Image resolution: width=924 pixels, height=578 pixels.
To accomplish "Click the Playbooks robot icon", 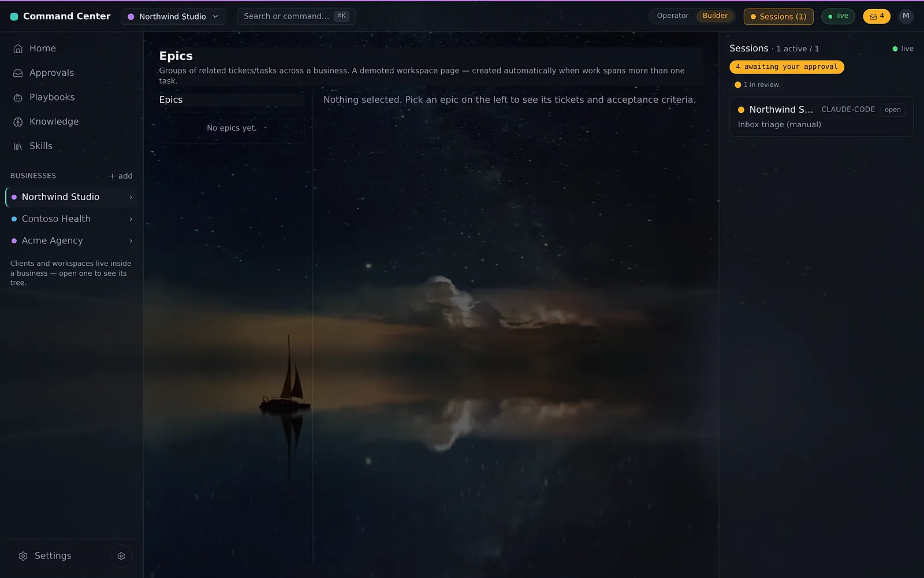I will click(x=18, y=98).
